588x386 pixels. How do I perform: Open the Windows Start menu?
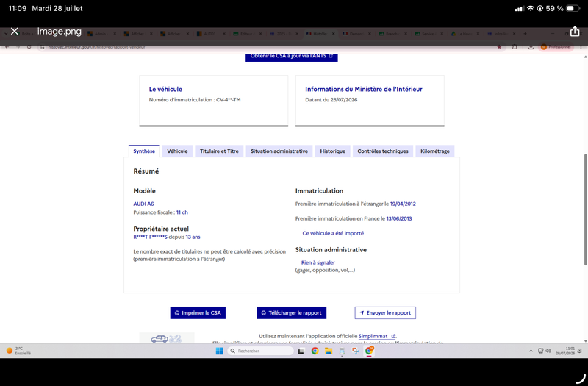219,351
